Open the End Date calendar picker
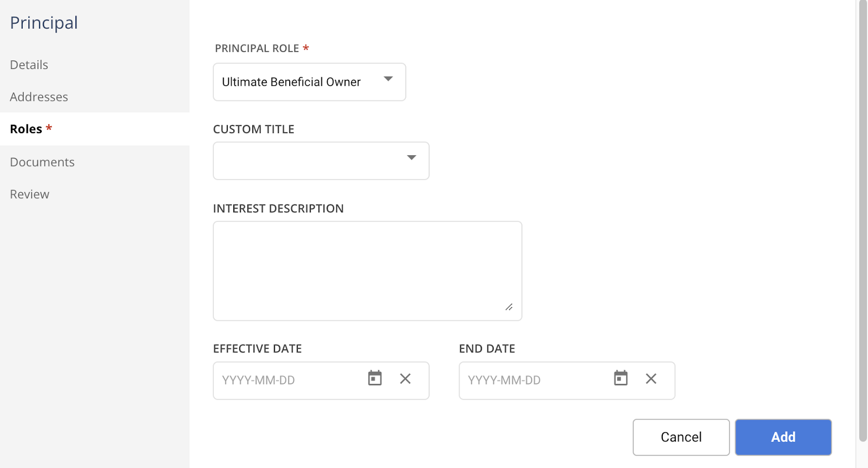868x468 pixels. pyautogui.click(x=621, y=378)
